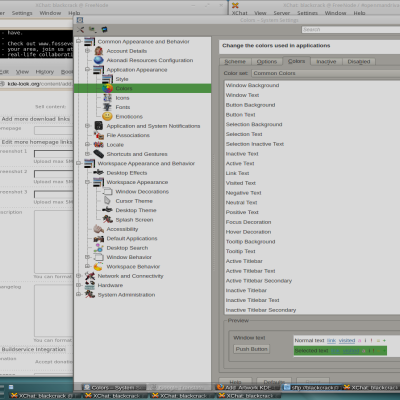
Task: Click the Locale flags icon
Action: coord(99,144)
